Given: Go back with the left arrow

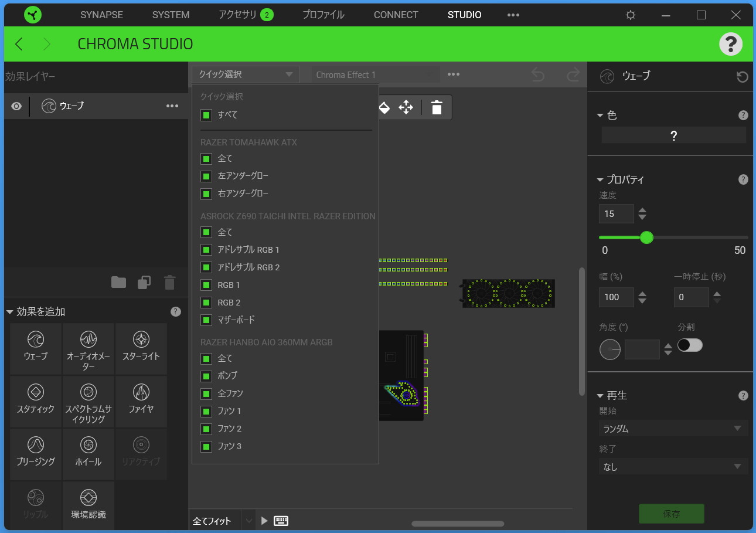Looking at the screenshot, I should click(x=19, y=44).
